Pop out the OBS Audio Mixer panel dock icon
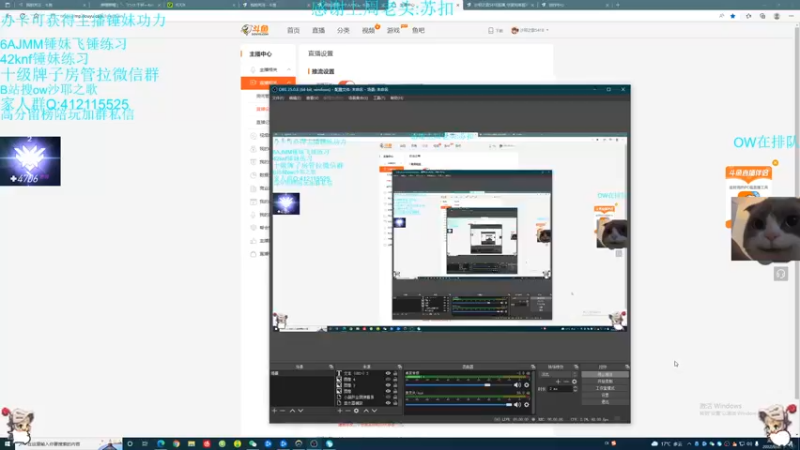The width and height of the screenshot is (800, 450). click(x=533, y=366)
